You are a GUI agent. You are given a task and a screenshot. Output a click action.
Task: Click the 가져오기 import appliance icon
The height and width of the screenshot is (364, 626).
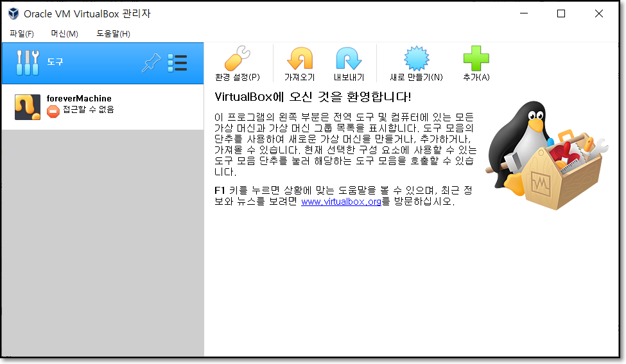click(x=299, y=58)
